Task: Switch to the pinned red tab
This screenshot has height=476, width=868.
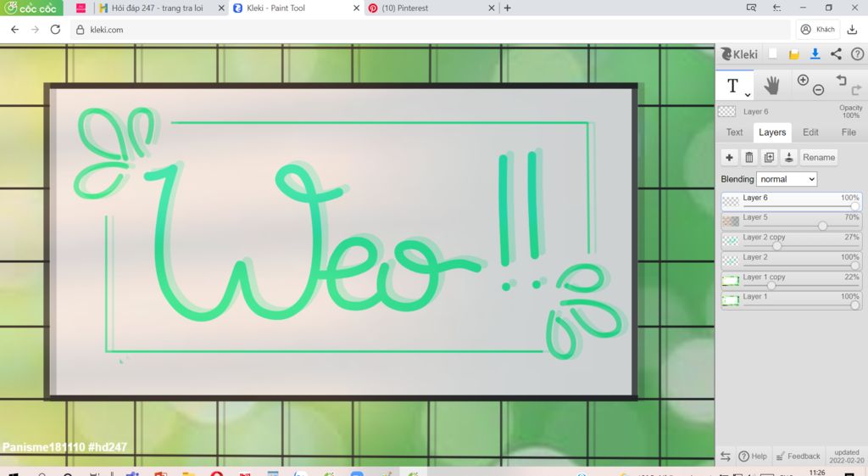Action: pos(81,8)
